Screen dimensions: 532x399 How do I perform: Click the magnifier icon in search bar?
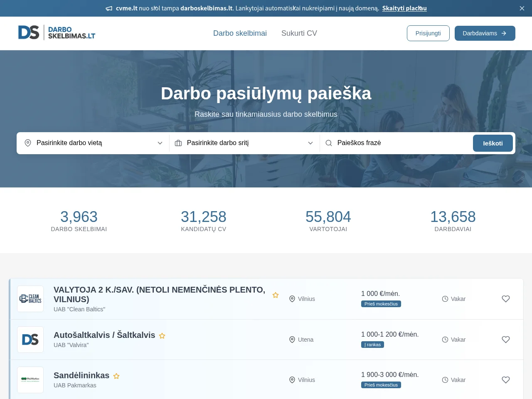click(329, 143)
